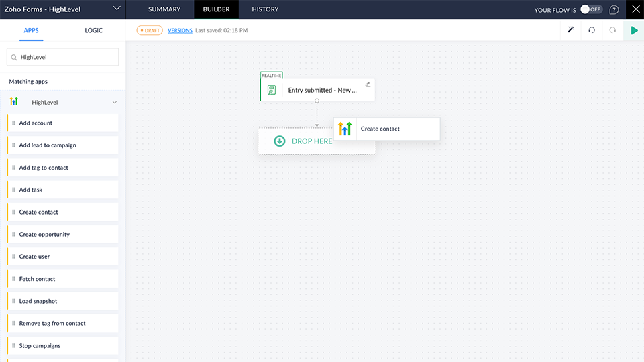Image resolution: width=644 pixels, height=362 pixels.
Task: Click the trigger node connector circle
Action: [317, 101]
